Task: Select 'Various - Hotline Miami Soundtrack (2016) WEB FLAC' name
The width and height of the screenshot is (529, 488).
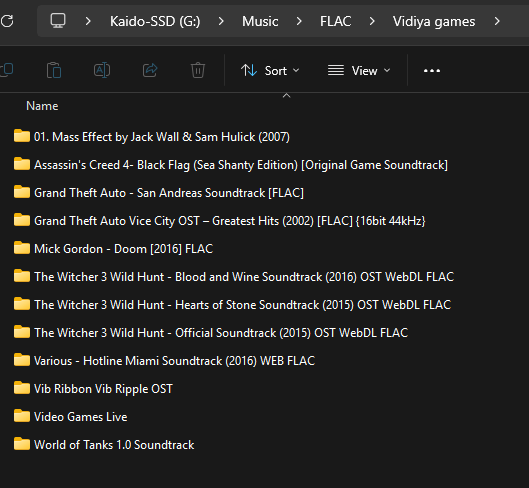Action: (x=174, y=361)
